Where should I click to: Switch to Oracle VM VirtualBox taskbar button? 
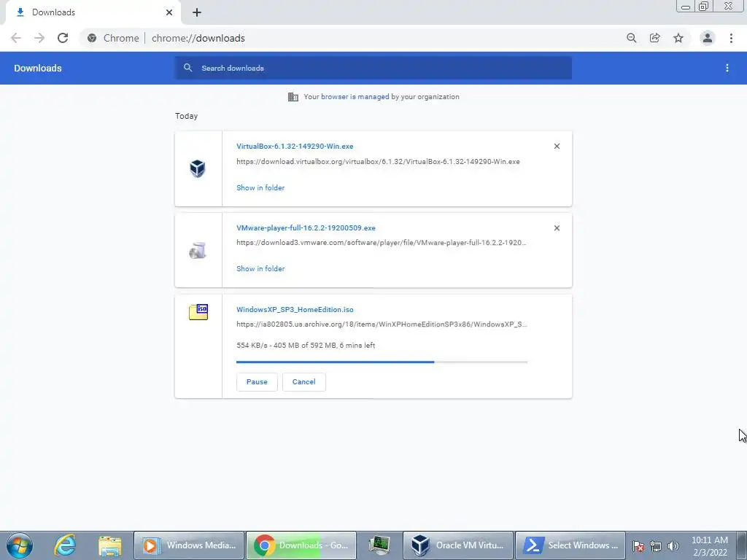click(458, 545)
